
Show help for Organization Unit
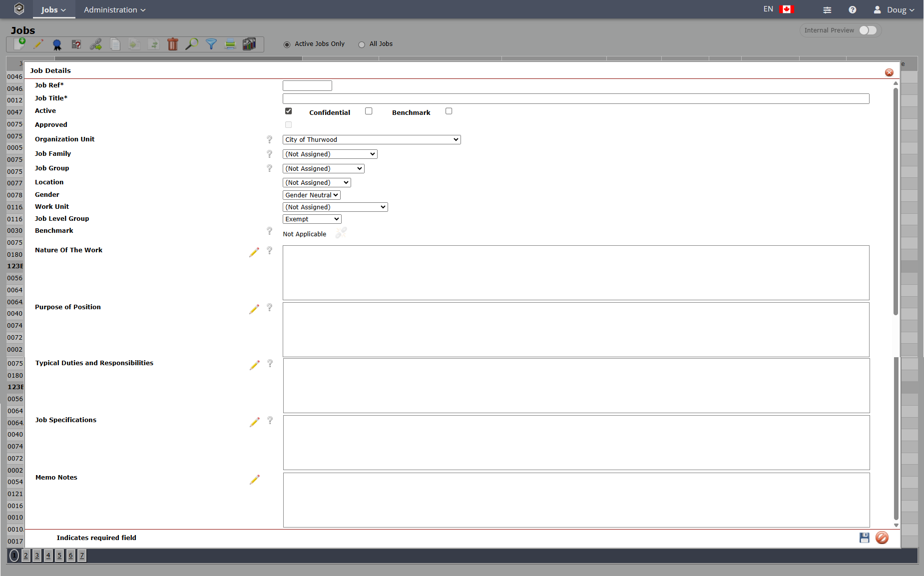pyautogui.click(x=270, y=139)
